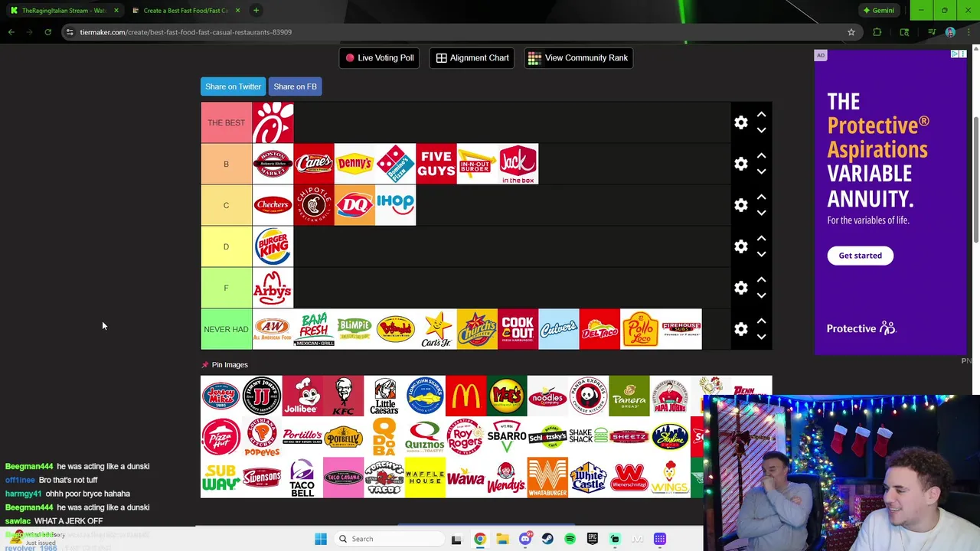
Task: Pick the Panda Express logo from image pool
Action: point(588,396)
